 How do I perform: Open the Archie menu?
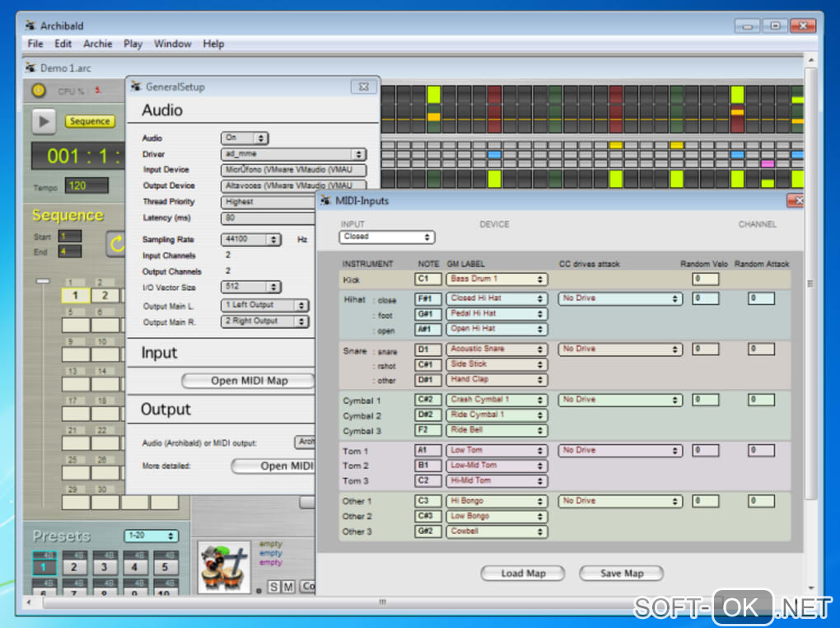pyautogui.click(x=97, y=44)
